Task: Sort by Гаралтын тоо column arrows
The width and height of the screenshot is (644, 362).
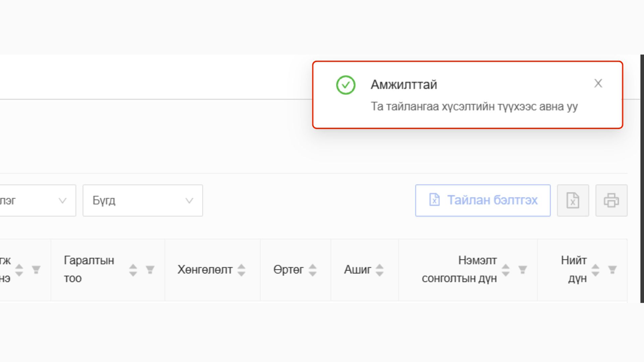Action: click(133, 270)
